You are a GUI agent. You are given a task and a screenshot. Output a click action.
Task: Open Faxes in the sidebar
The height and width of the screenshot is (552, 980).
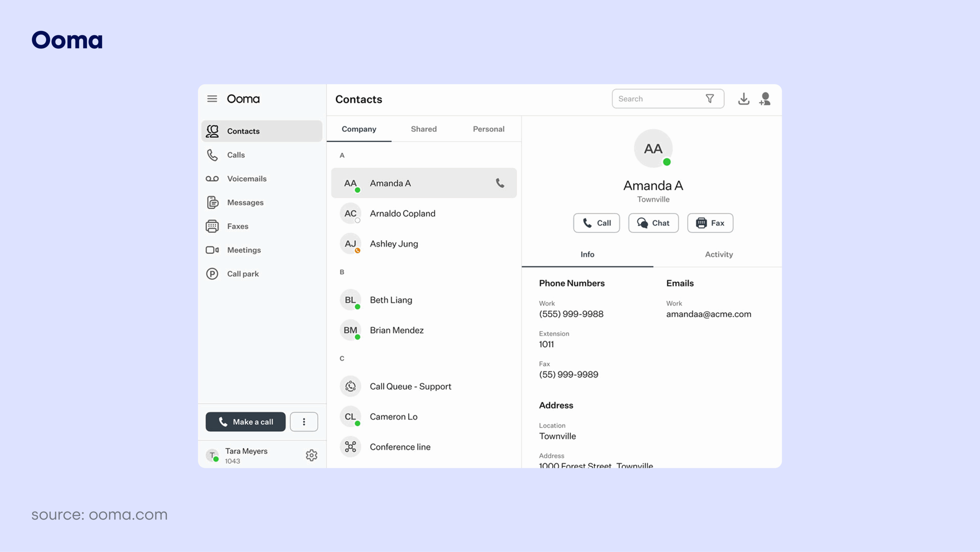(x=237, y=226)
